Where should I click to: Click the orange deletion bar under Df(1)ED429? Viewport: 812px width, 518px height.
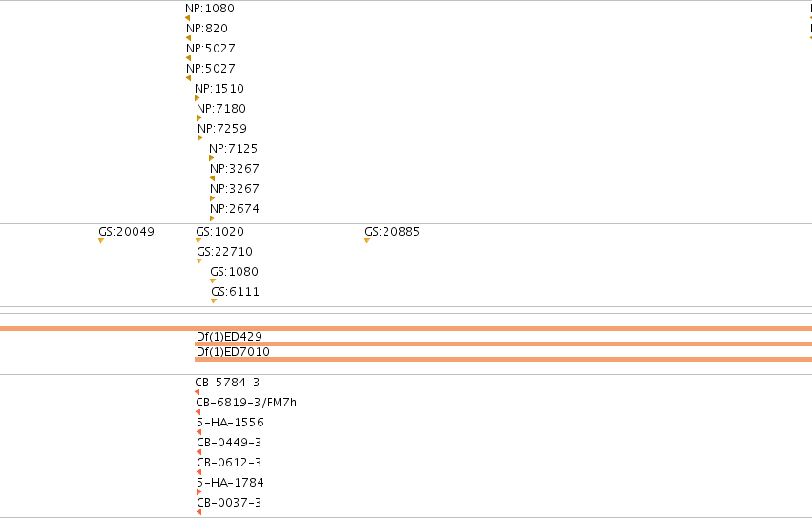click(x=504, y=344)
